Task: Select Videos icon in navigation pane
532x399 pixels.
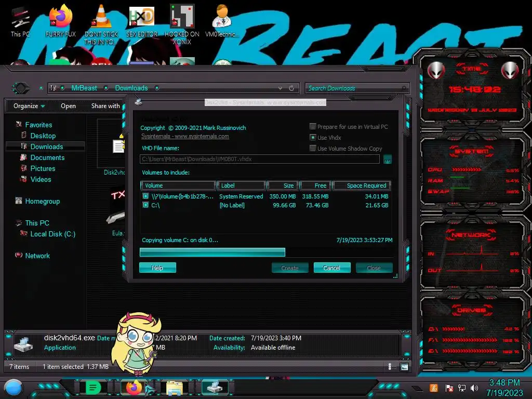Action: (24, 179)
